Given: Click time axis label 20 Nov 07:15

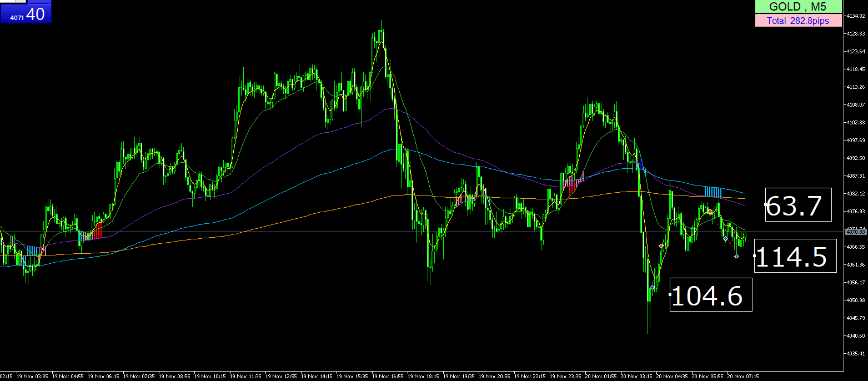Looking at the screenshot, I should pyautogui.click(x=743, y=376).
